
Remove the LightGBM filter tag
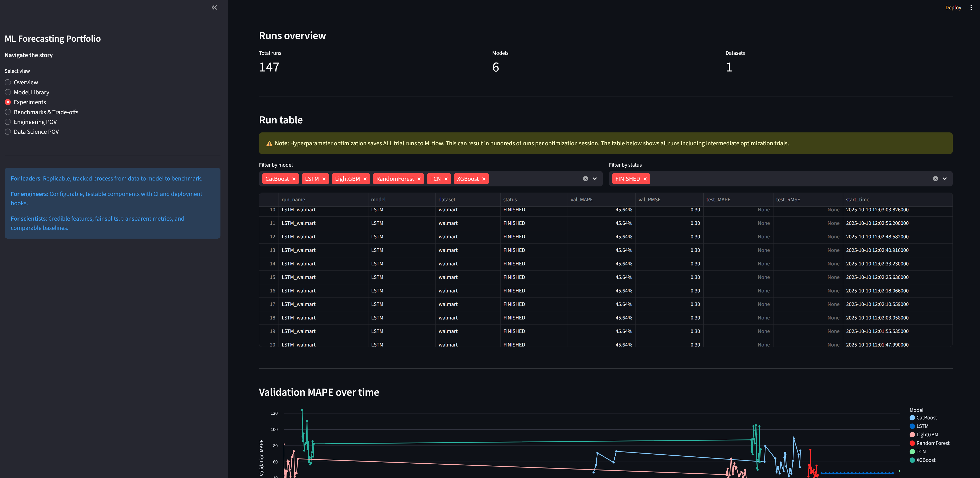pyautogui.click(x=365, y=179)
